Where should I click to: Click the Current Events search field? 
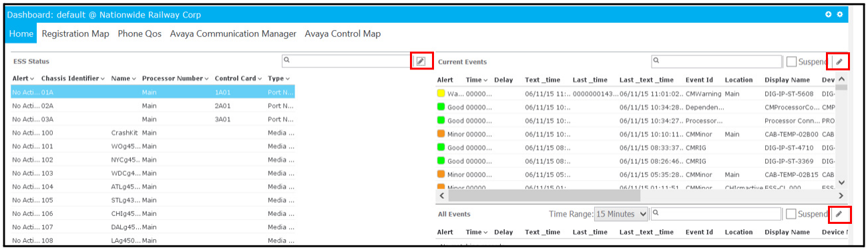pyautogui.click(x=716, y=61)
